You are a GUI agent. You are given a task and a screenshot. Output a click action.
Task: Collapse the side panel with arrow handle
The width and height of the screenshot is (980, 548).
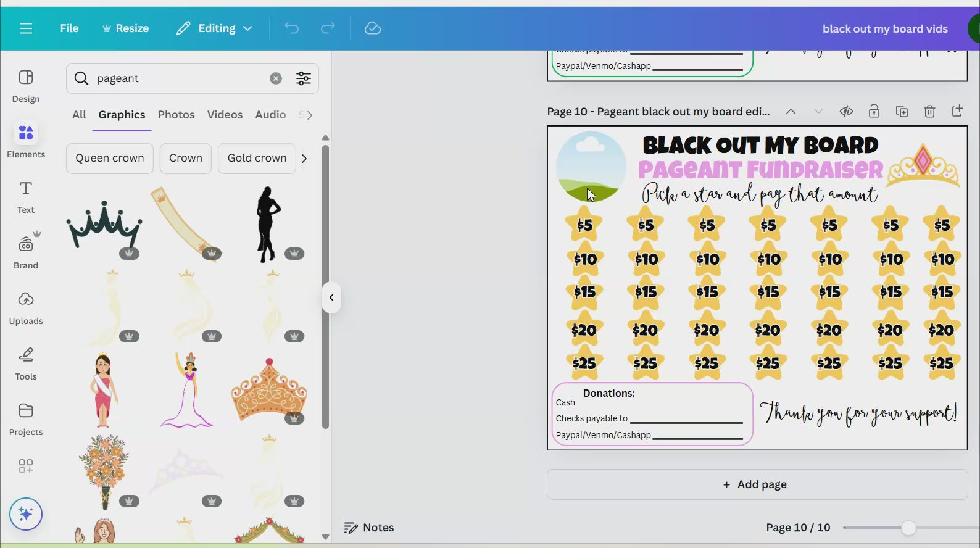(331, 297)
